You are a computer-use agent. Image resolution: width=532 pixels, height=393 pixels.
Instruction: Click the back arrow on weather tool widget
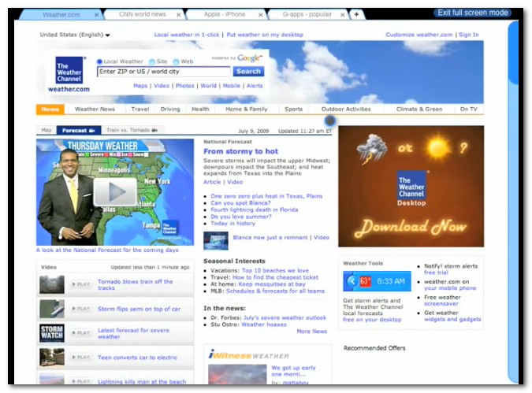pyautogui.click(x=352, y=281)
